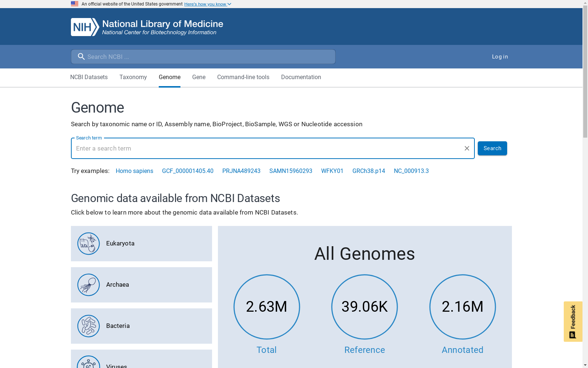Image resolution: width=588 pixels, height=368 pixels.
Task: Select the Genome tab
Action: click(x=169, y=77)
